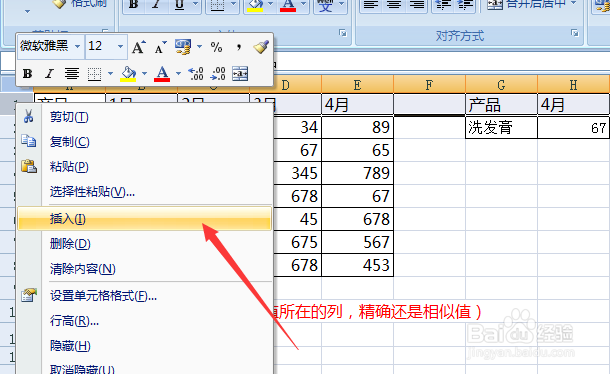Click ribbon center align button
This screenshot has height=374, width=610.
(x=394, y=4)
